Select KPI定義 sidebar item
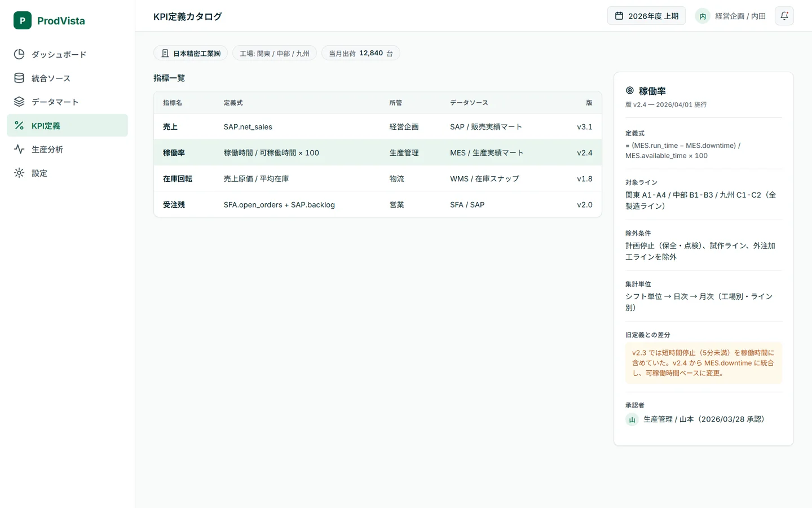 (x=67, y=125)
